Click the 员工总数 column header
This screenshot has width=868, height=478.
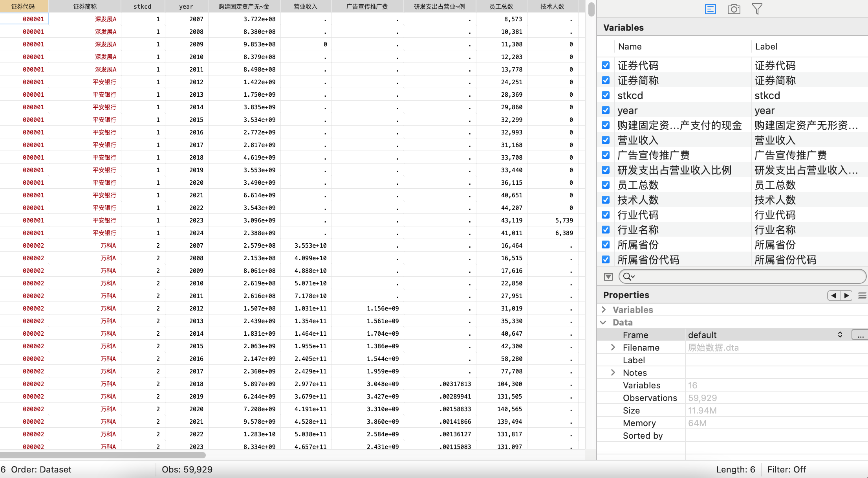point(501,6)
